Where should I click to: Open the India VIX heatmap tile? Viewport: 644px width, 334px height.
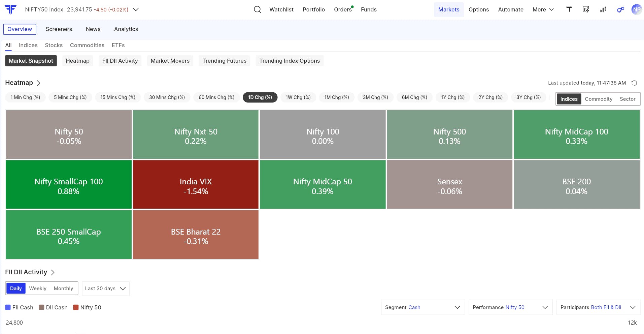196,185
